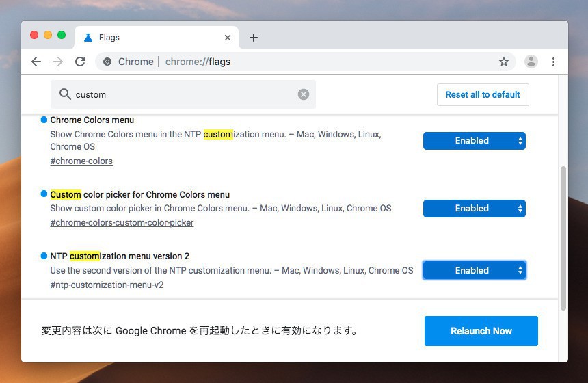
Task: Click 'Use the second version of the NTP' description
Action: click(x=231, y=270)
